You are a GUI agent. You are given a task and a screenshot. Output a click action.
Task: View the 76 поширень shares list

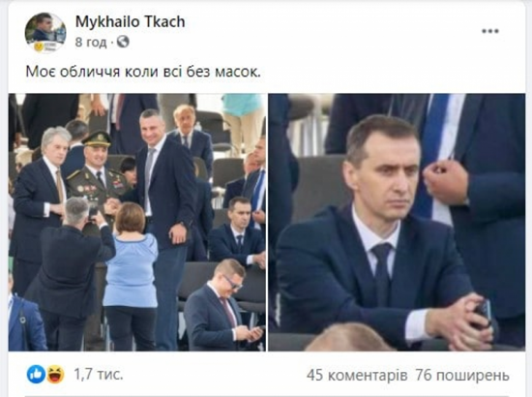[462, 376]
